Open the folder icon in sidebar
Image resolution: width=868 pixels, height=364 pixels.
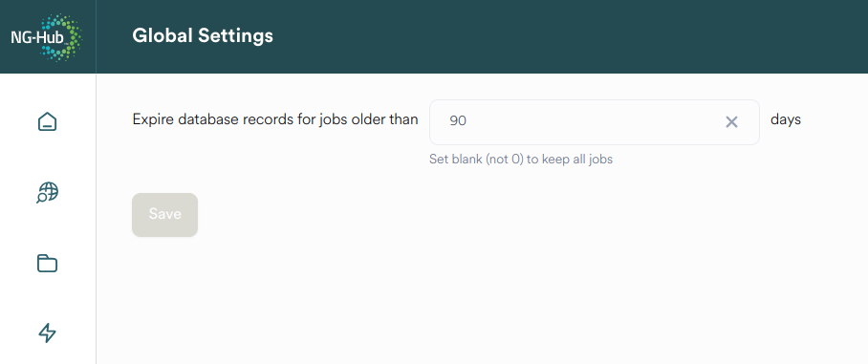[48, 263]
